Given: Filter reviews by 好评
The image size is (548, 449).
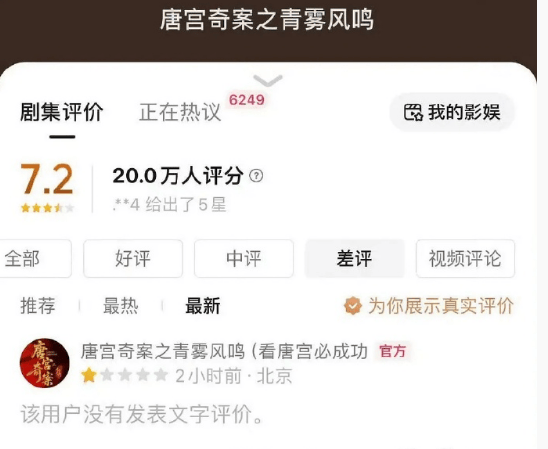Looking at the screenshot, I should click(x=133, y=259).
